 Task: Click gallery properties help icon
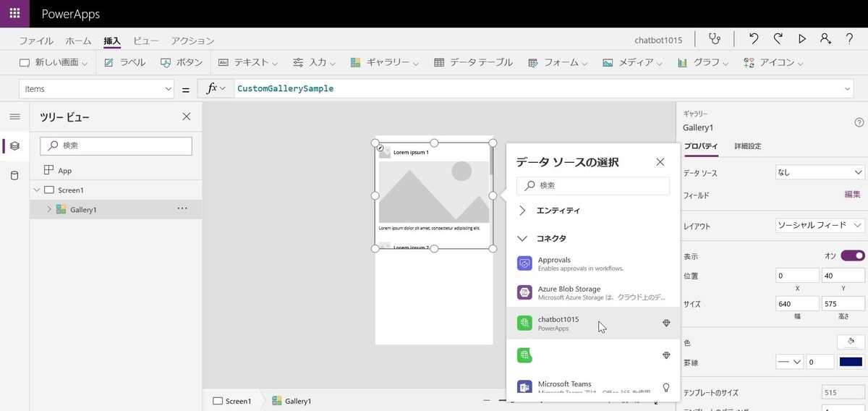859,122
